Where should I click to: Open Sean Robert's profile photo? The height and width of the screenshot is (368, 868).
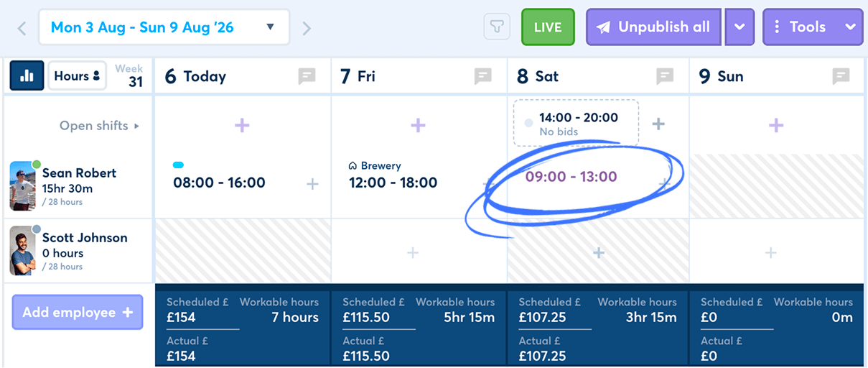pos(23,186)
